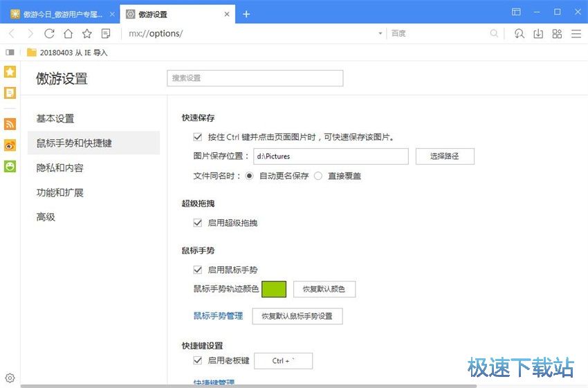Click the 百度 search box
588x388 pixels.
point(439,34)
